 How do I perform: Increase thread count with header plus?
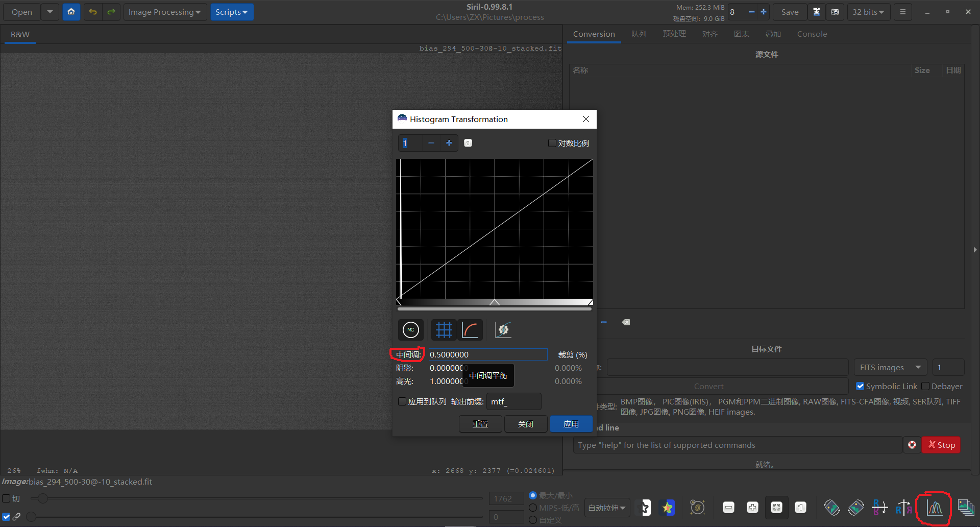764,12
